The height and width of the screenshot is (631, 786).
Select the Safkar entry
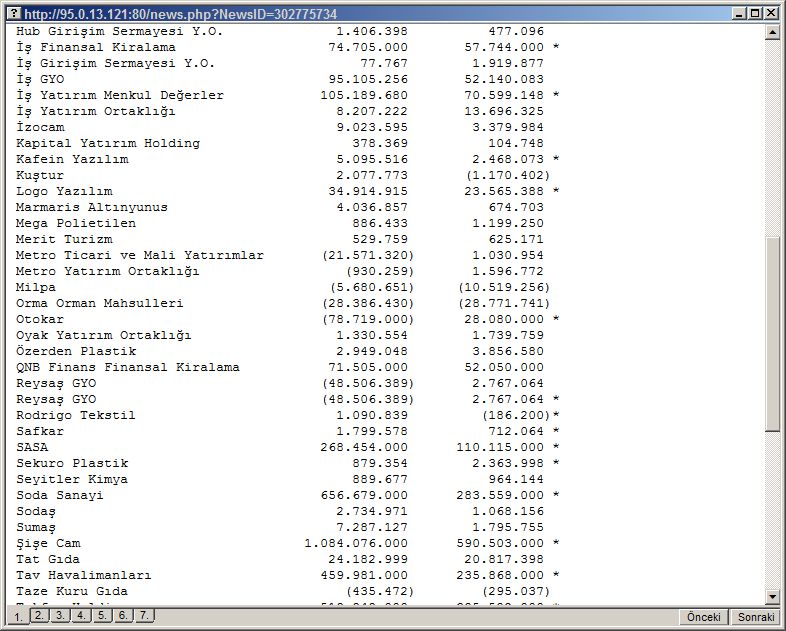coord(287,432)
